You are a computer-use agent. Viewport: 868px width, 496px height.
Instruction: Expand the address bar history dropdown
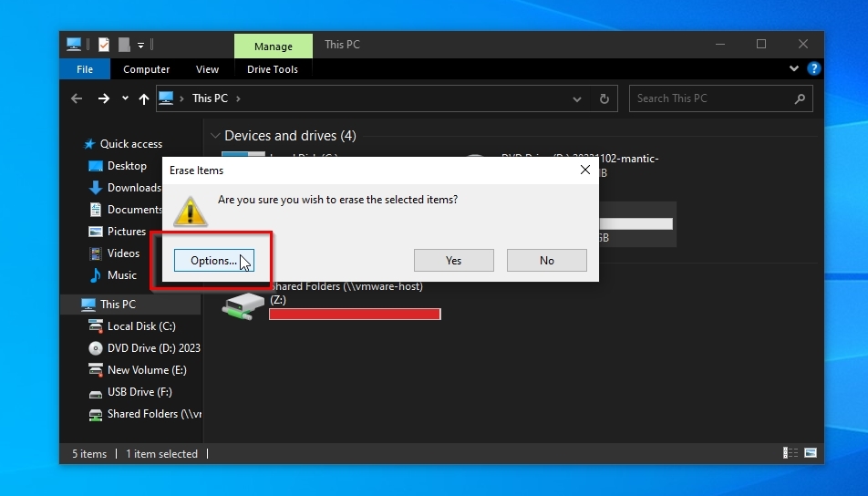[x=577, y=99]
